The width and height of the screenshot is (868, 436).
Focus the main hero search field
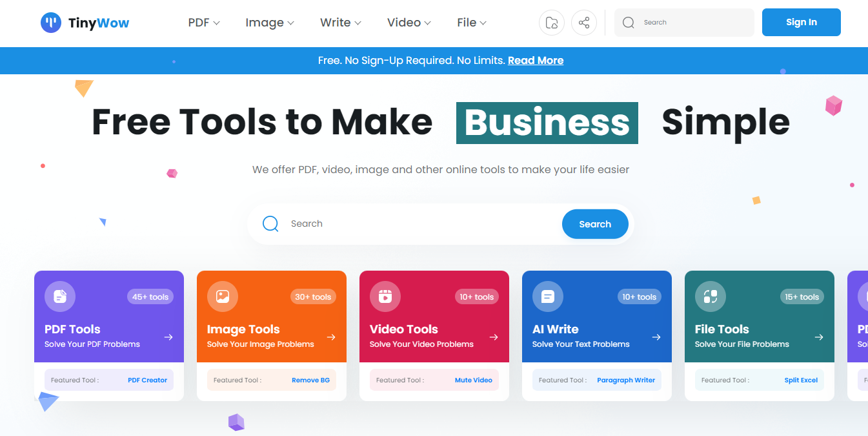tap(419, 224)
